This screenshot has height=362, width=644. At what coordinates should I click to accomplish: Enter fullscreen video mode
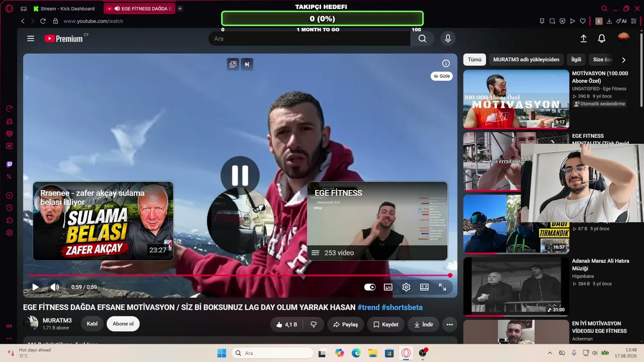[442, 287]
